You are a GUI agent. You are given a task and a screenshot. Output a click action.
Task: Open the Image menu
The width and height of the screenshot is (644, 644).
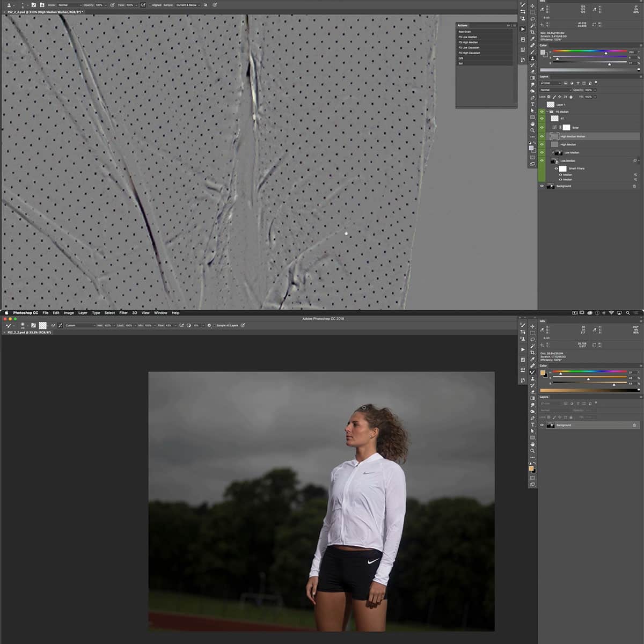(x=69, y=313)
